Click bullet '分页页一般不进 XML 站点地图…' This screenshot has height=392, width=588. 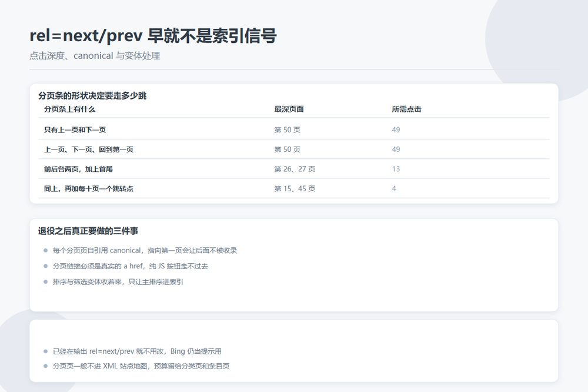[x=141, y=366]
